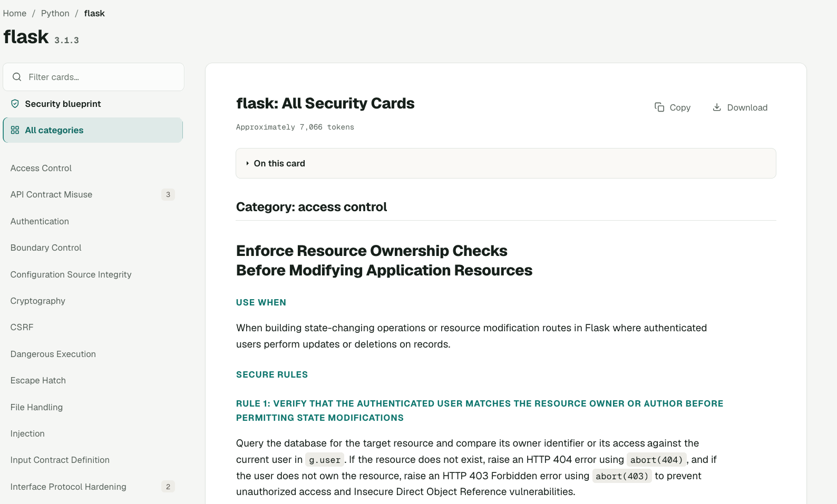Click the RULE 1 heading text
This screenshot has height=504, width=837.
480,410
